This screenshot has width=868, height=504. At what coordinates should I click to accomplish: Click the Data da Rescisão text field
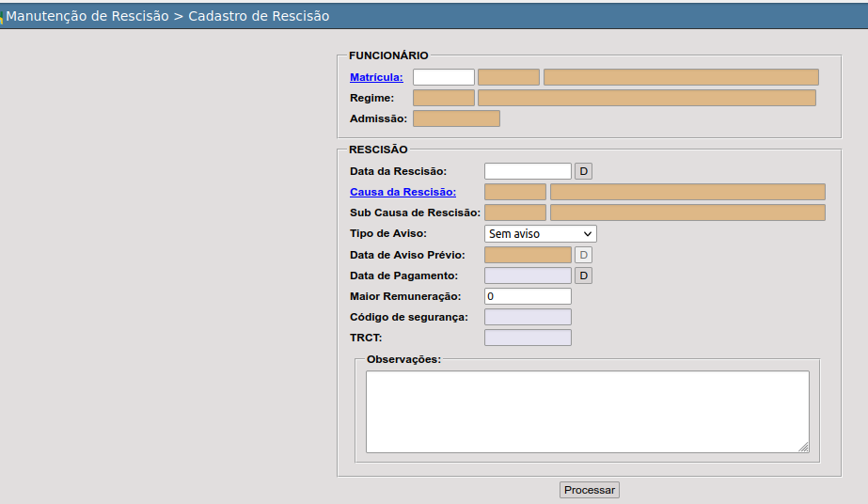[x=527, y=171]
